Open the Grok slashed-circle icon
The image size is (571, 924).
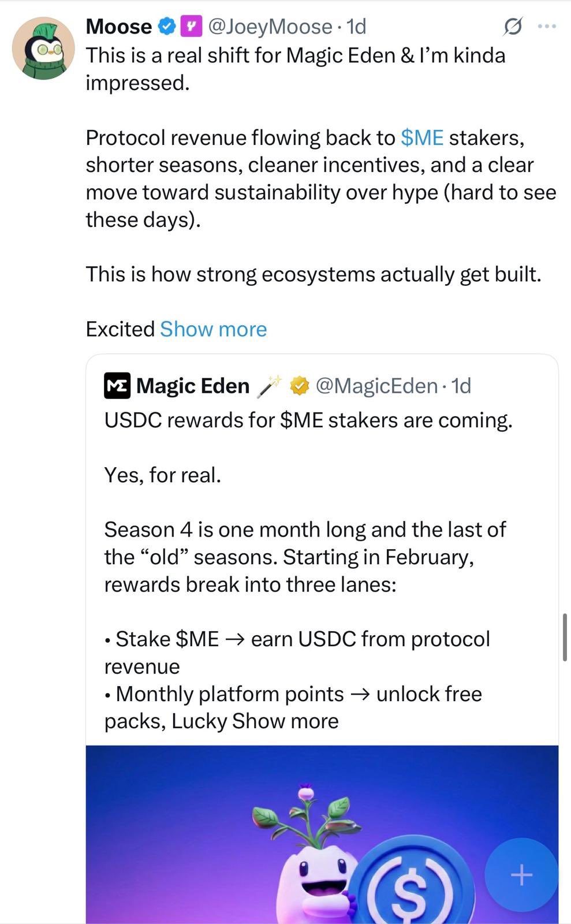click(x=513, y=27)
